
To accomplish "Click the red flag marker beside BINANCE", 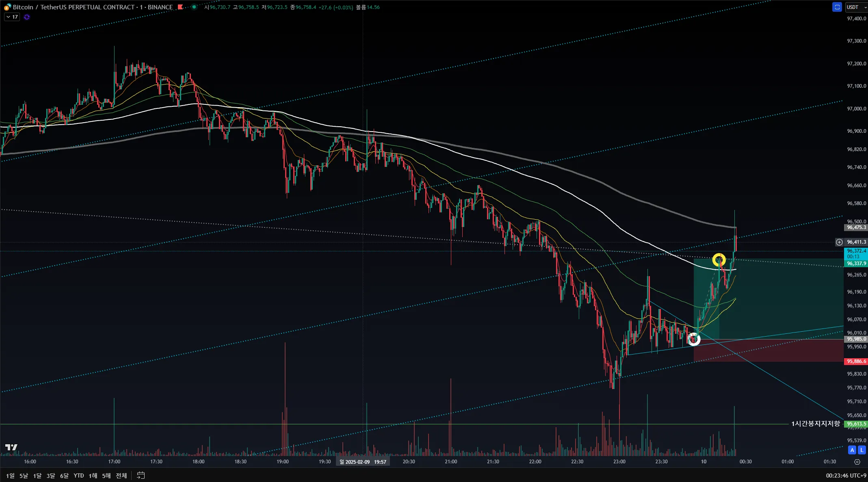I will [180, 7].
